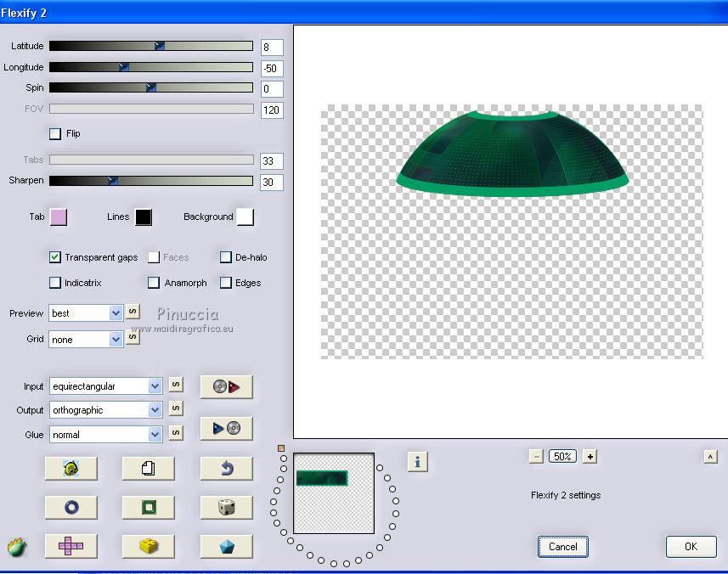Screen dimensions: 728x574
Task: Click the Longitude value field showing -50
Action: [272, 69]
